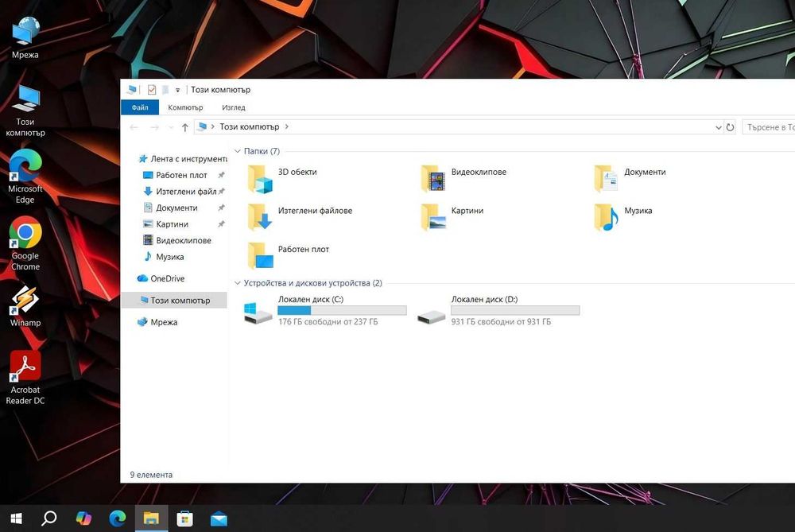This screenshot has width=795, height=532.
Task: Open the Quick Access Toolbar customize dropdown
Action: (177, 91)
